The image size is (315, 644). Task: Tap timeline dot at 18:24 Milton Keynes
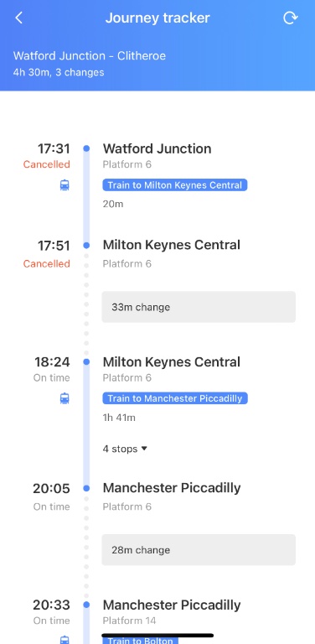point(86,362)
